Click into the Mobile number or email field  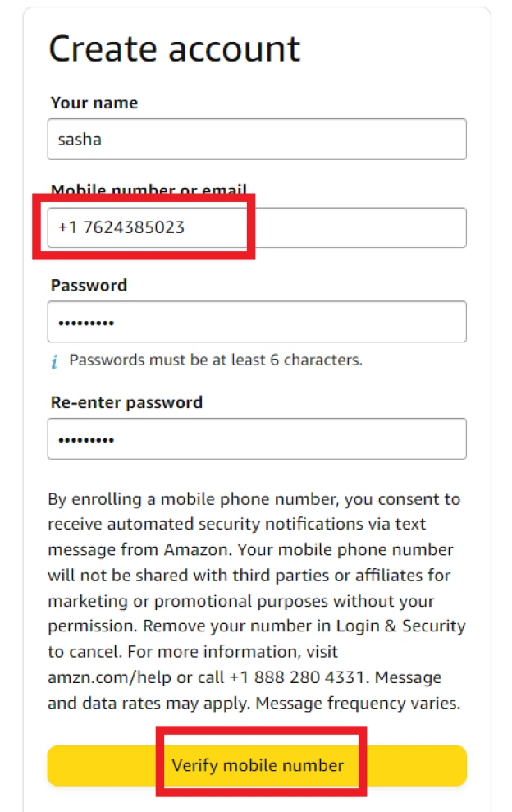(257, 228)
